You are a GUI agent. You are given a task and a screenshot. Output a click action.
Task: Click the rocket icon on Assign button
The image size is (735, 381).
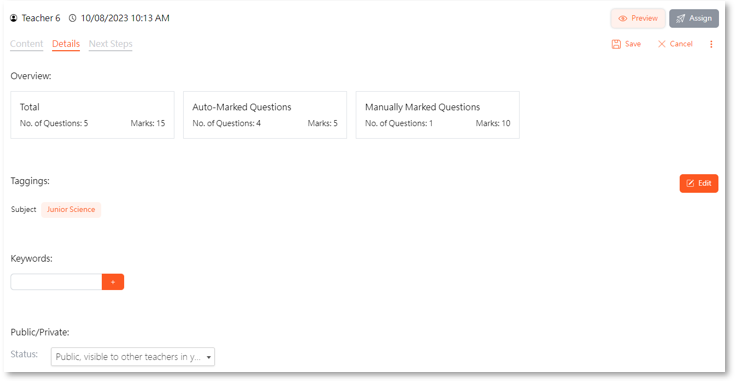(681, 19)
